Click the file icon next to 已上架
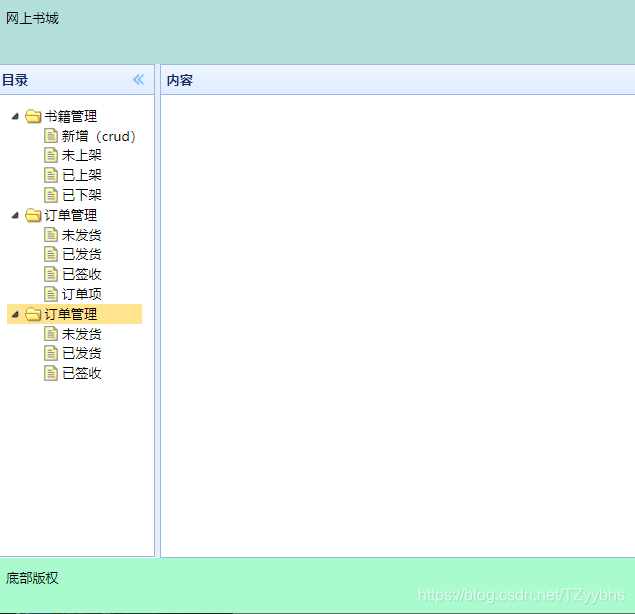 click(x=51, y=175)
